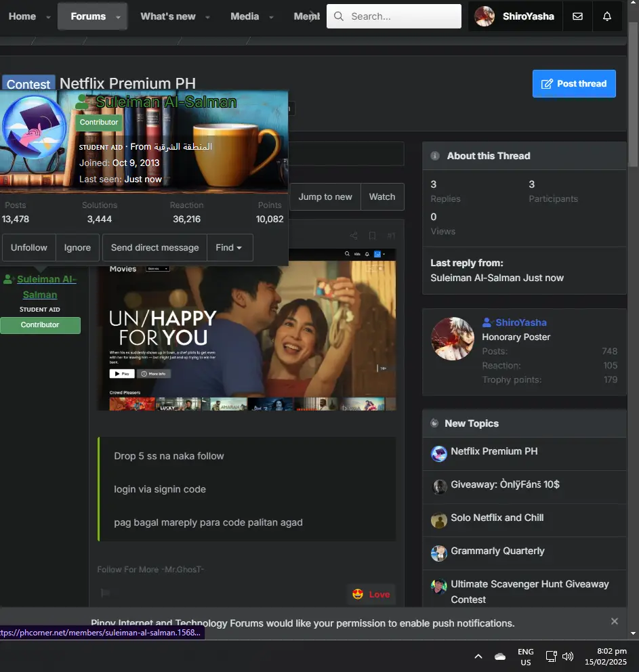The height and width of the screenshot is (672, 639).
Task: Open Giveaway: OnlyFans 10$ topic
Action: (x=505, y=484)
